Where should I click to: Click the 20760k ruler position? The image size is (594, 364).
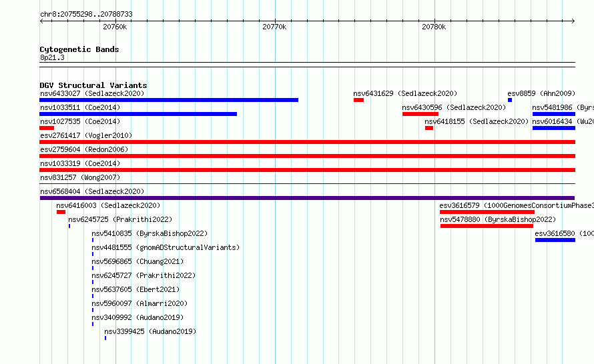pos(115,27)
